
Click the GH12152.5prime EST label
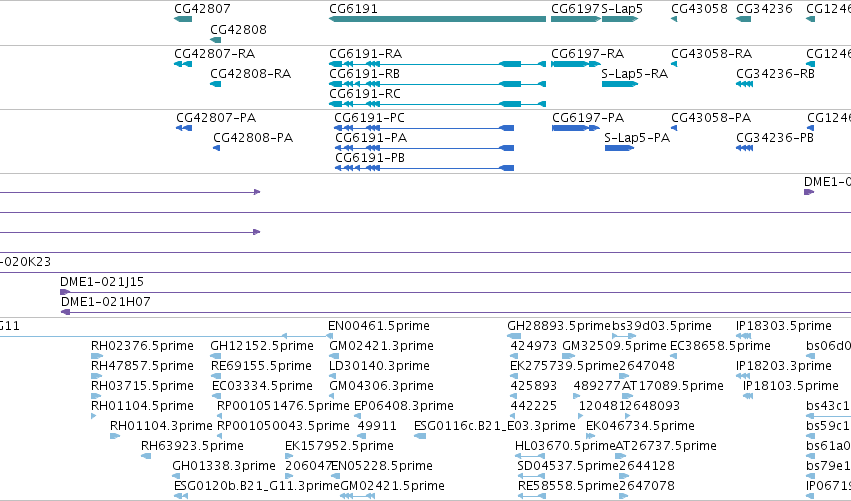[262, 346]
